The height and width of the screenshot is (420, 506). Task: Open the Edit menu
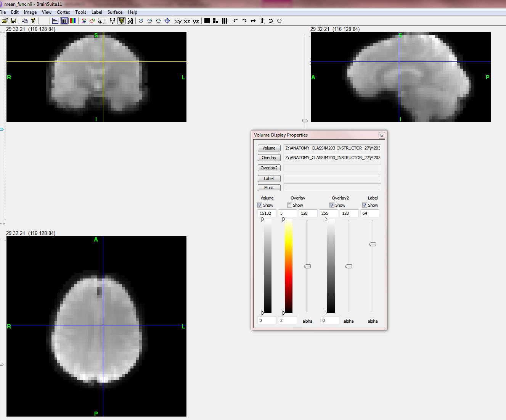coord(15,12)
